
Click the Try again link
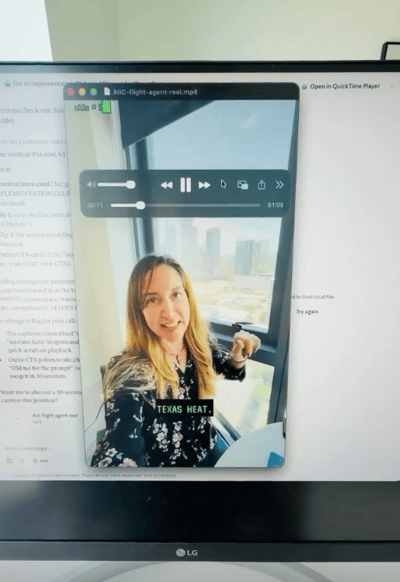(307, 311)
